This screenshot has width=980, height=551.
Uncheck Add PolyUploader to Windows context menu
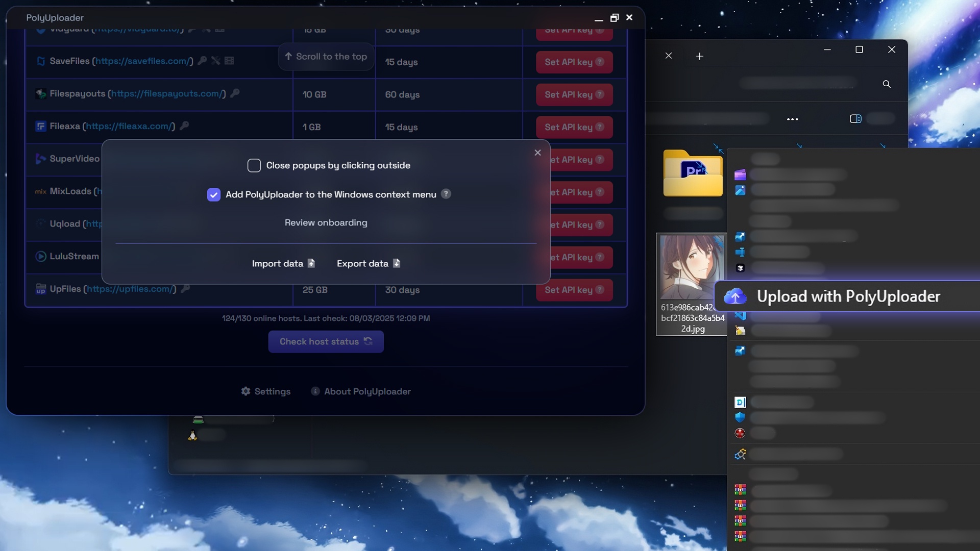[214, 194]
